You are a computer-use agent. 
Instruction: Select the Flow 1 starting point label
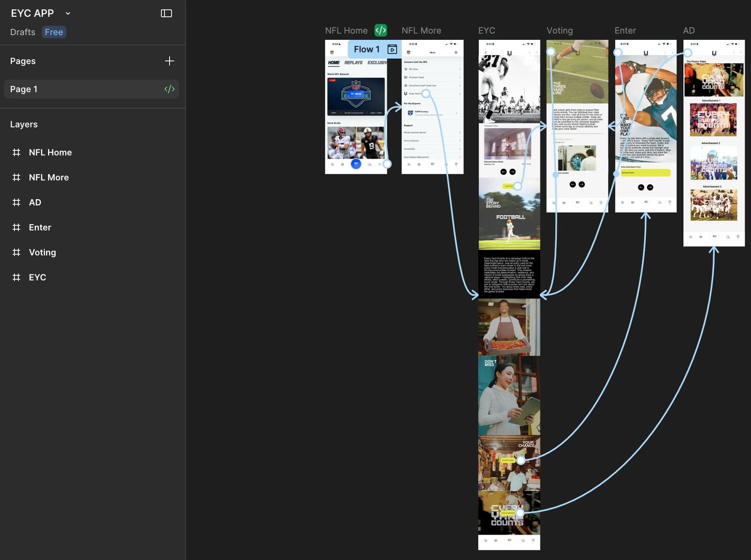366,49
